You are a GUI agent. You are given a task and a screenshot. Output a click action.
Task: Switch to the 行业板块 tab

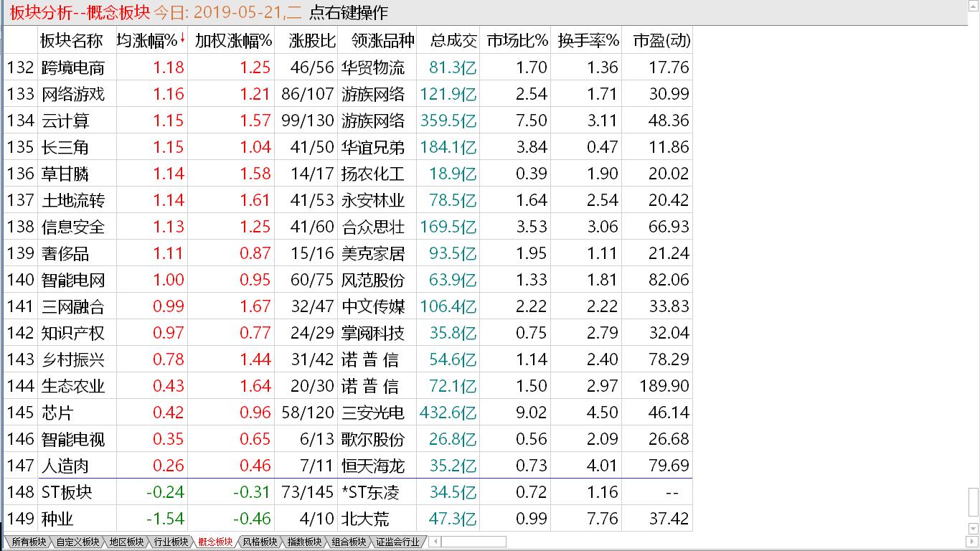(x=171, y=542)
